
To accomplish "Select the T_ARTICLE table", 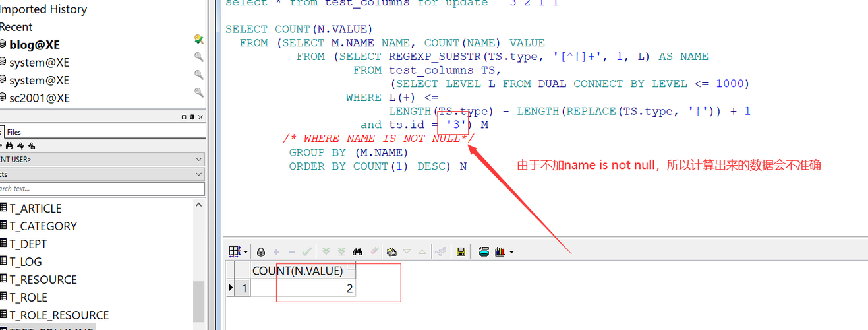I will coord(35,208).
